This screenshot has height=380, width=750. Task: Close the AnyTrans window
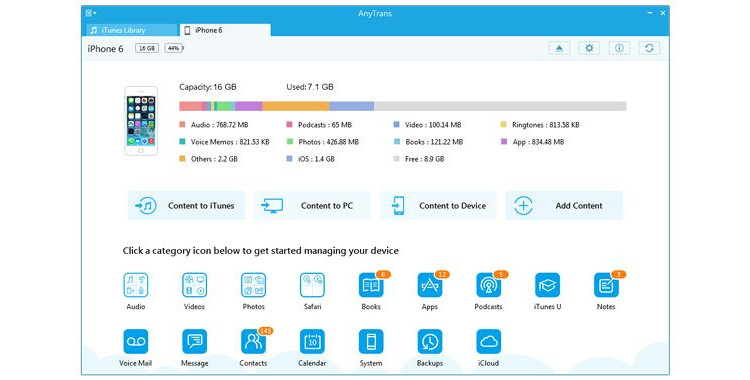point(663,13)
